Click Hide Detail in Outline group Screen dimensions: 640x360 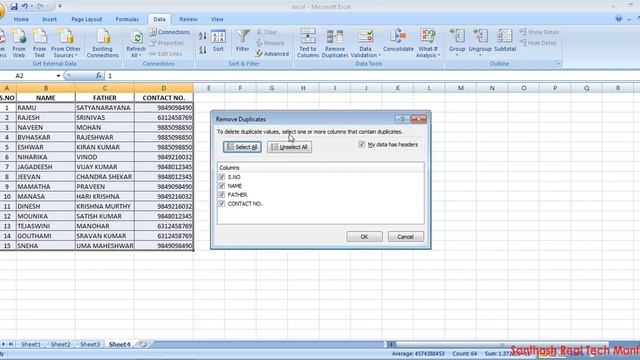pyautogui.click(x=538, y=43)
